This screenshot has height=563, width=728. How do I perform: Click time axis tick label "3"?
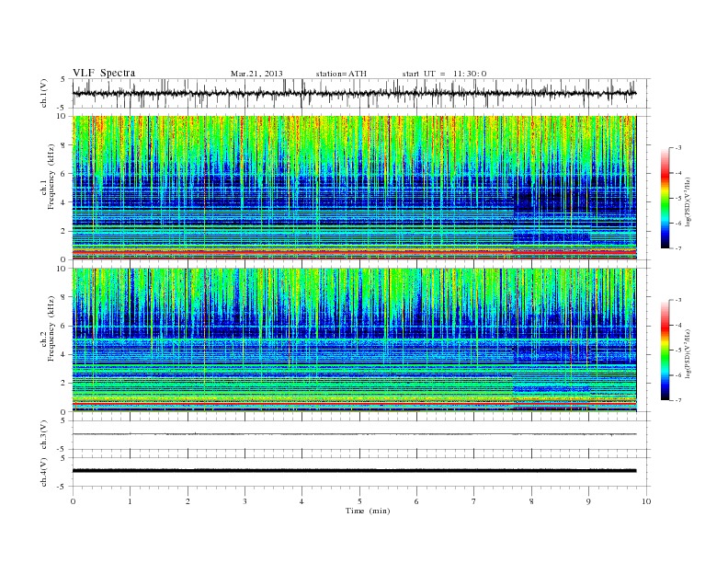tap(245, 501)
